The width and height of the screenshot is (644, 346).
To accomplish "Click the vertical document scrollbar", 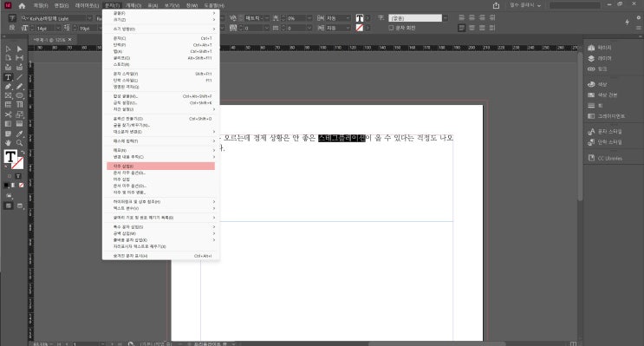I will coord(580,127).
